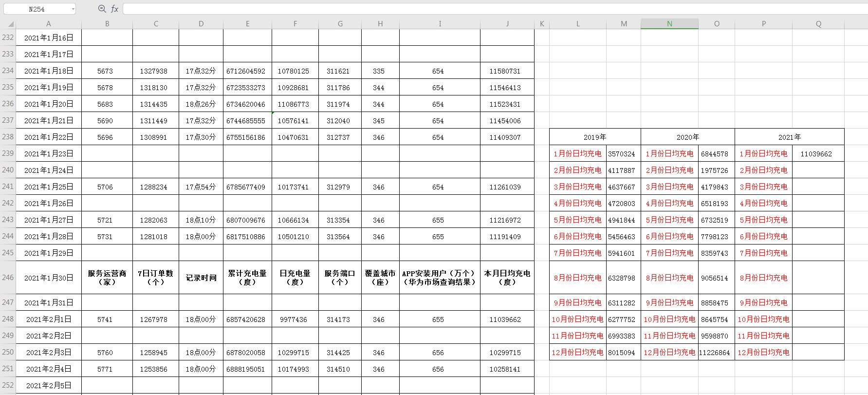Viewport: 868px width, 395px height.
Task: Select column A header
Action: click(48, 23)
